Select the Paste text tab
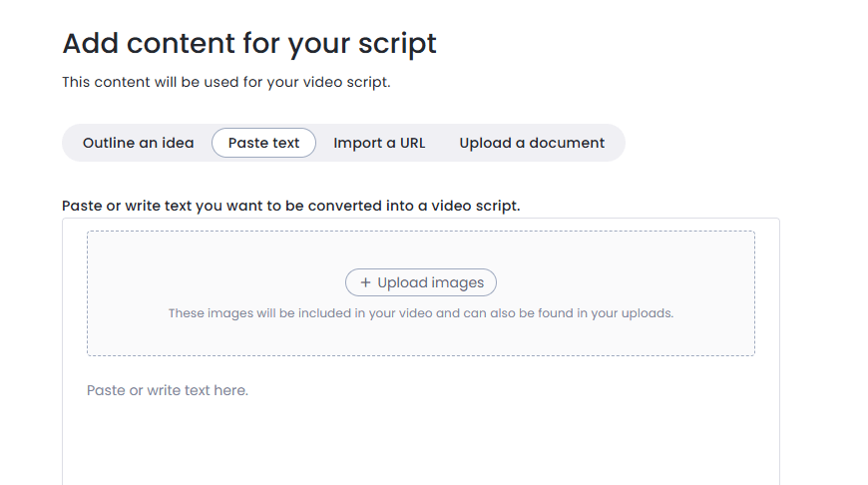The image size is (868, 485). [x=263, y=143]
